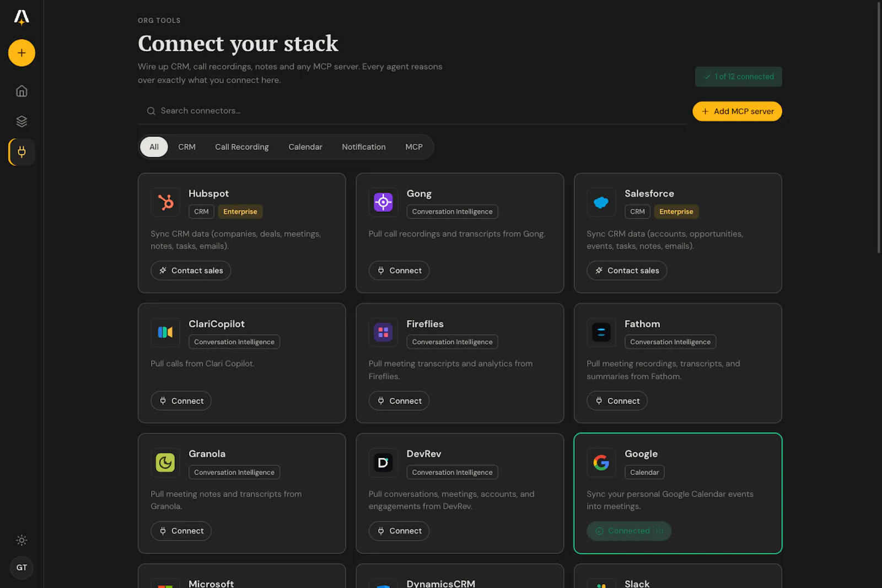Click the page vertical scrollbar
The height and width of the screenshot is (588, 882).
[x=879, y=127]
